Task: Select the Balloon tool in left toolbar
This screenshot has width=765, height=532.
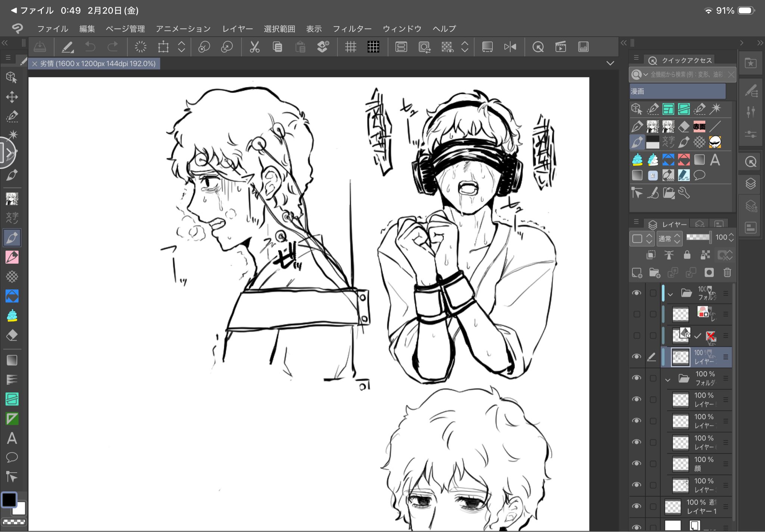Action: (x=12, y=457)
